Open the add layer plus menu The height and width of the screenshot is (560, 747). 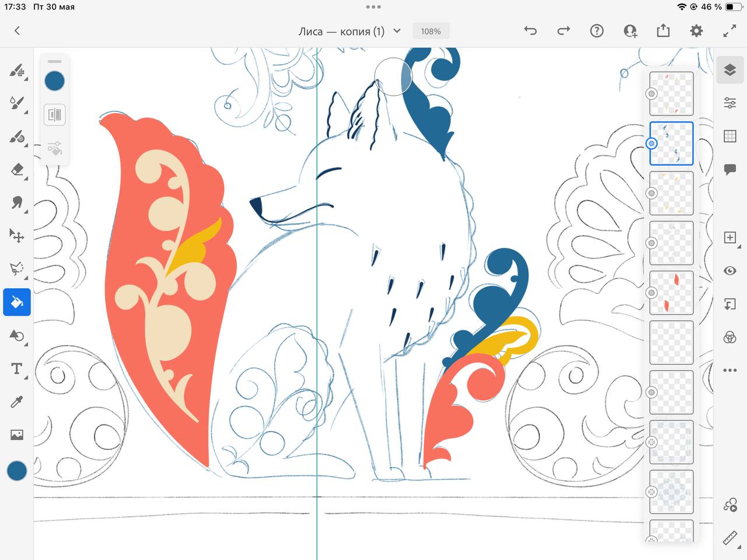click(x=729, y=237)
